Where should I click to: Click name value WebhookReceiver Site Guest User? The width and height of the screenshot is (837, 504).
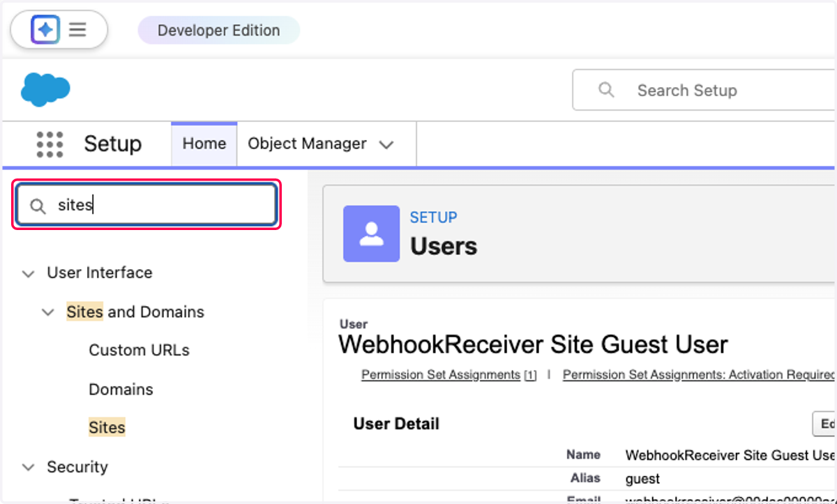(x=730, y=455)
